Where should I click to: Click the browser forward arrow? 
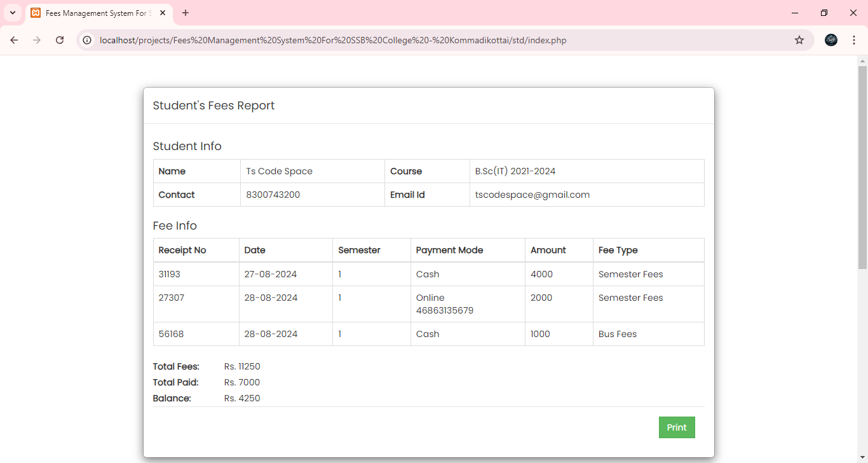click(x=37, y=40)
